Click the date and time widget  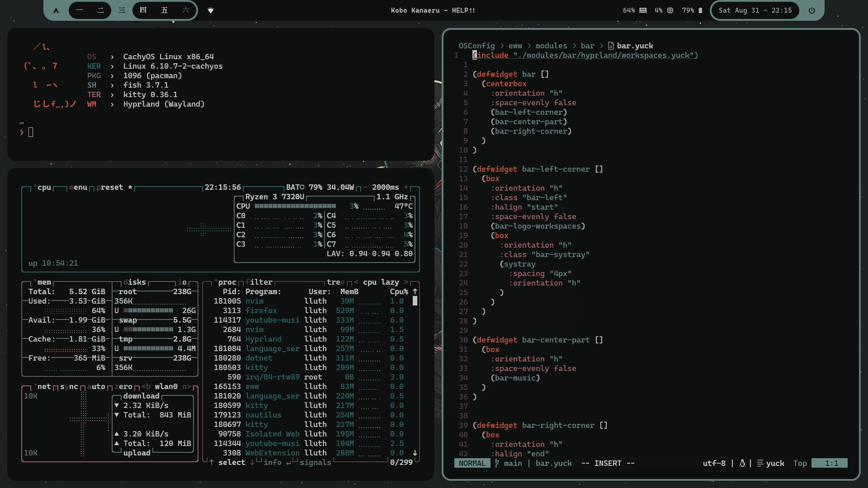tap(755, 10)
